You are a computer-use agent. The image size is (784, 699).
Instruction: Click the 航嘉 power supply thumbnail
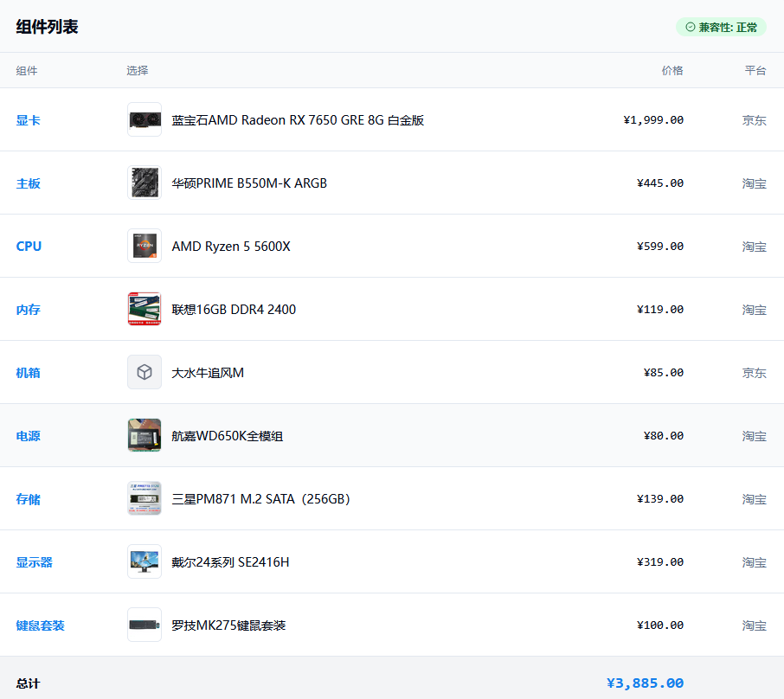(x=145, y=435)
